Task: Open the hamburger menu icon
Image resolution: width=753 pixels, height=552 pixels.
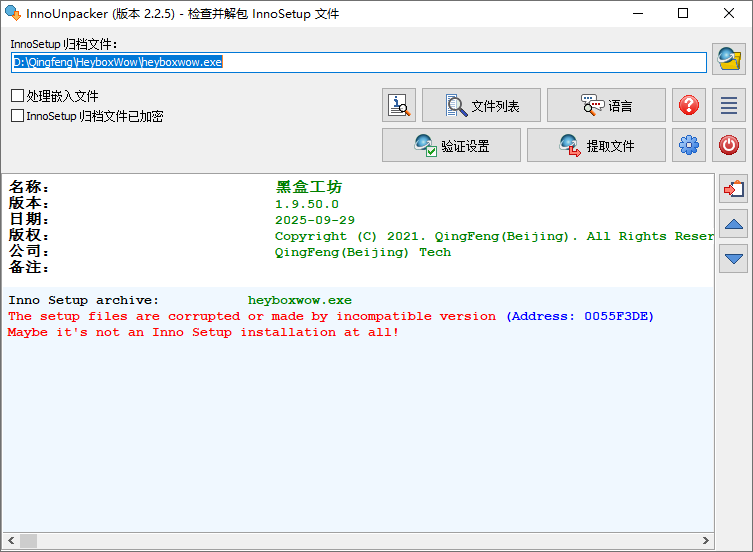Action: click(x=729, y=105)
